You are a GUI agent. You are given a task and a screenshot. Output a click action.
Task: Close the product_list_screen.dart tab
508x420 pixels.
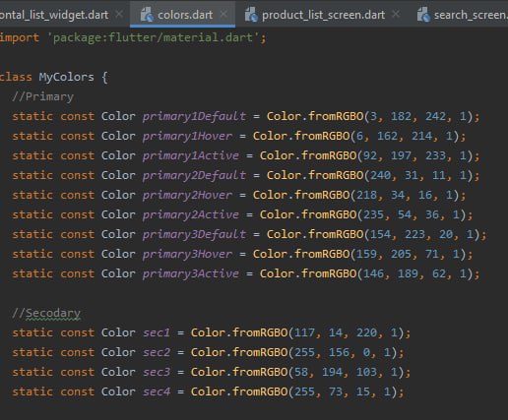point(396,14)
